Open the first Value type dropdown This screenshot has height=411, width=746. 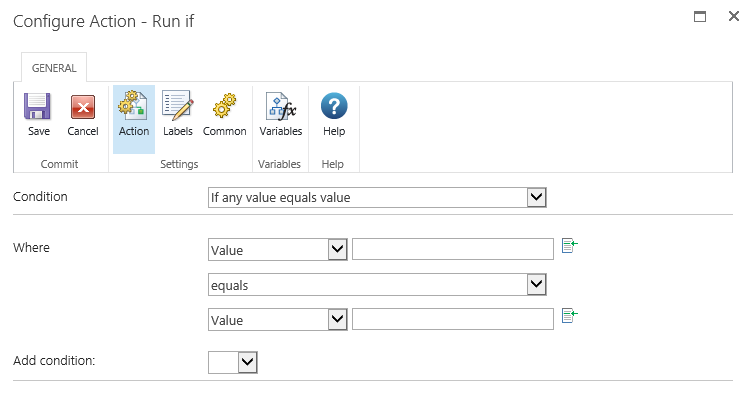click(x=337, y=249)
